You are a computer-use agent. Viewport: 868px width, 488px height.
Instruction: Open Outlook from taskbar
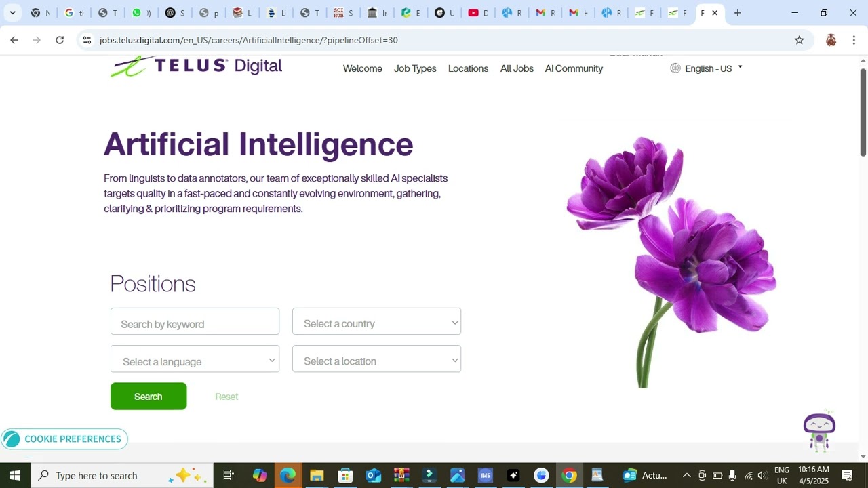[x=374, y=475]
